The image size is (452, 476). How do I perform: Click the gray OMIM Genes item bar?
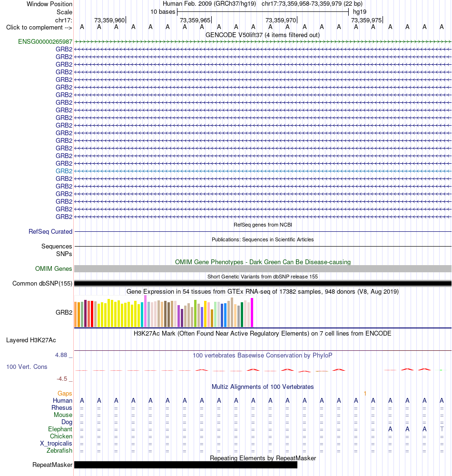(263, 268)
